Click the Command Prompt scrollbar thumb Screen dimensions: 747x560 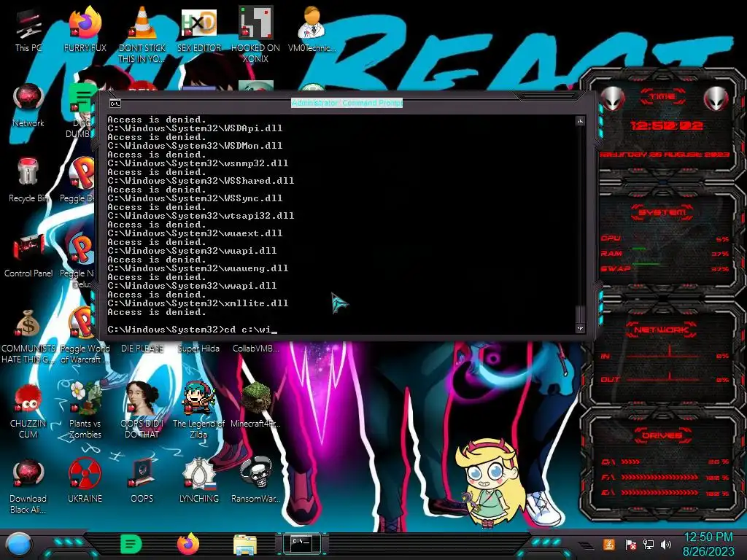(x=580, y=314)
